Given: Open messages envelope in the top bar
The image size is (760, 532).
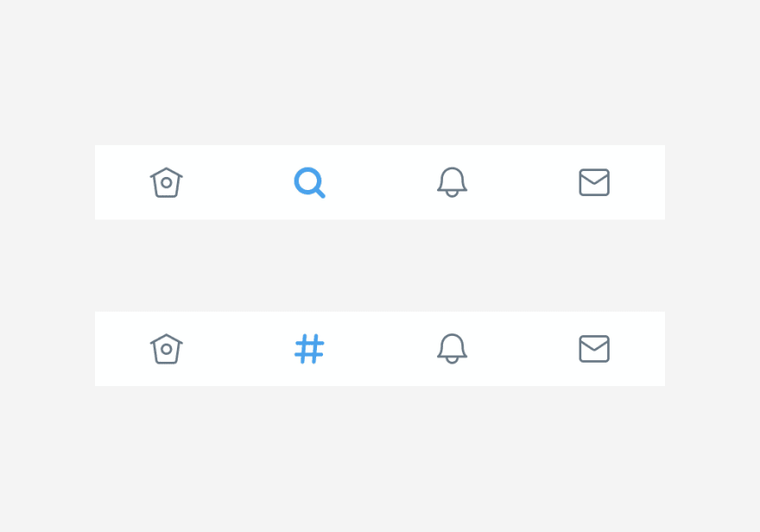Looking at the screenshot, I should click(594, 182).
